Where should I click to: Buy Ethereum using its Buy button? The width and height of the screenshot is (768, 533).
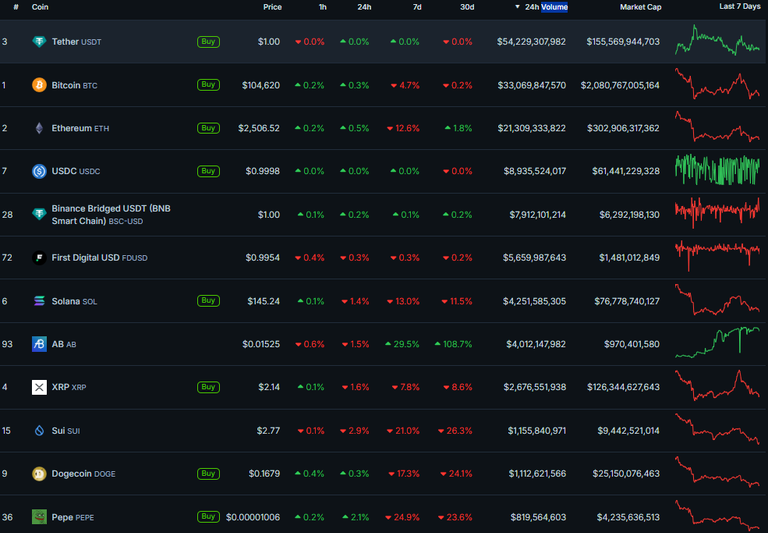[208, 128]
